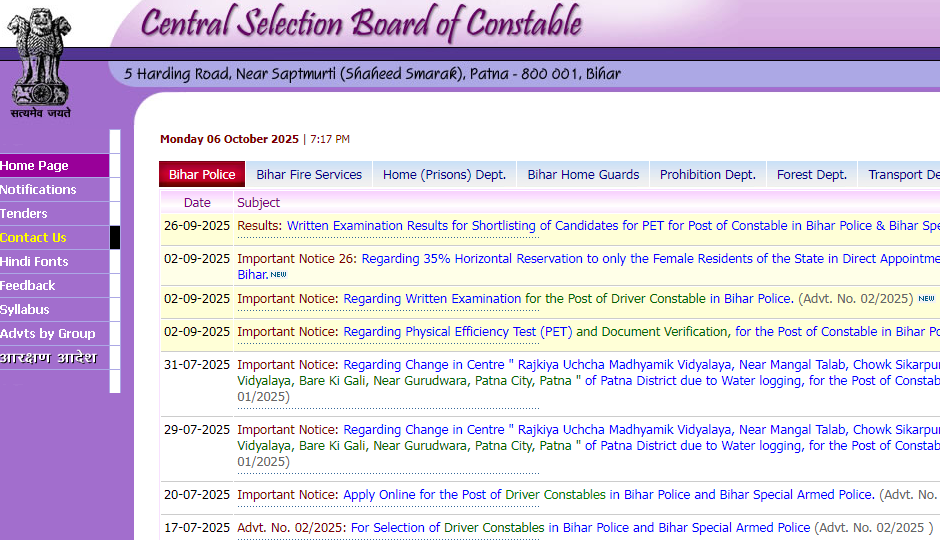The image size is (940, 540).
Task: Open the Contact Us page
Action: (x=33, y=238)
